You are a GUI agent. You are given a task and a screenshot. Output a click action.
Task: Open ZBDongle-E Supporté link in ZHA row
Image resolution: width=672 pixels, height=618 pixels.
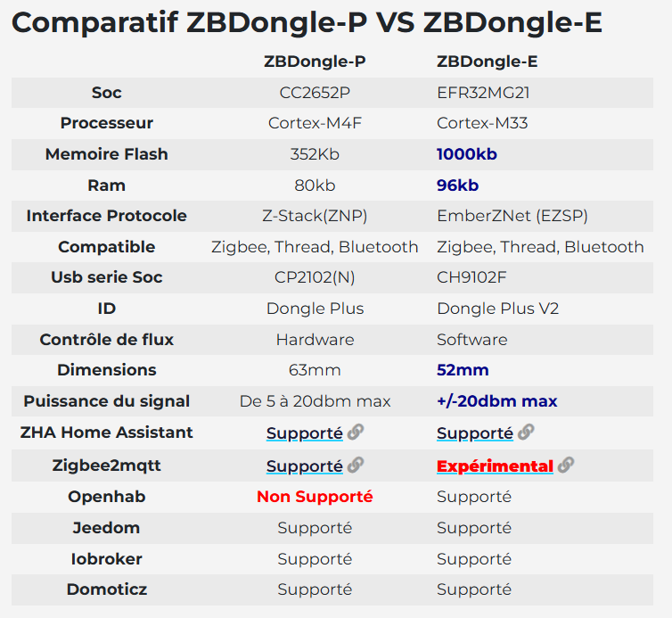coord(474,433)
